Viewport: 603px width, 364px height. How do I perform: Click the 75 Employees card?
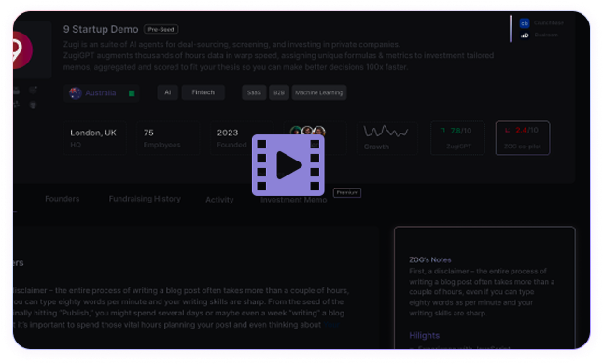(x=168, y=138)
